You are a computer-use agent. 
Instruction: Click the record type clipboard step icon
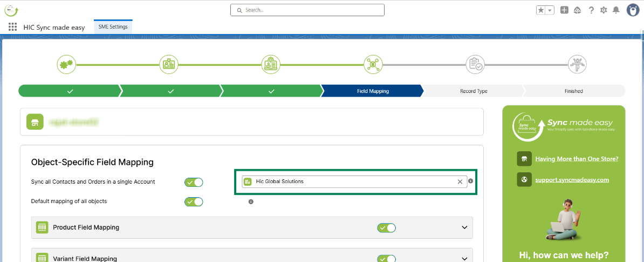coord(476,64)
